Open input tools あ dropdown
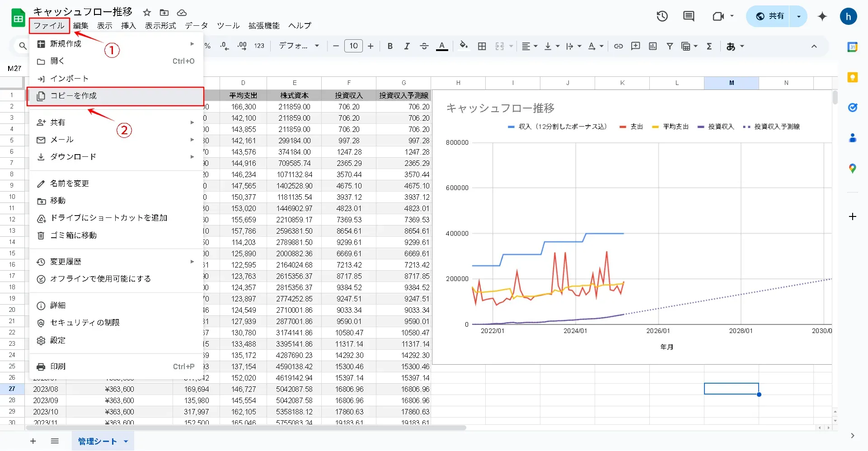 click(x=735, y=46)
